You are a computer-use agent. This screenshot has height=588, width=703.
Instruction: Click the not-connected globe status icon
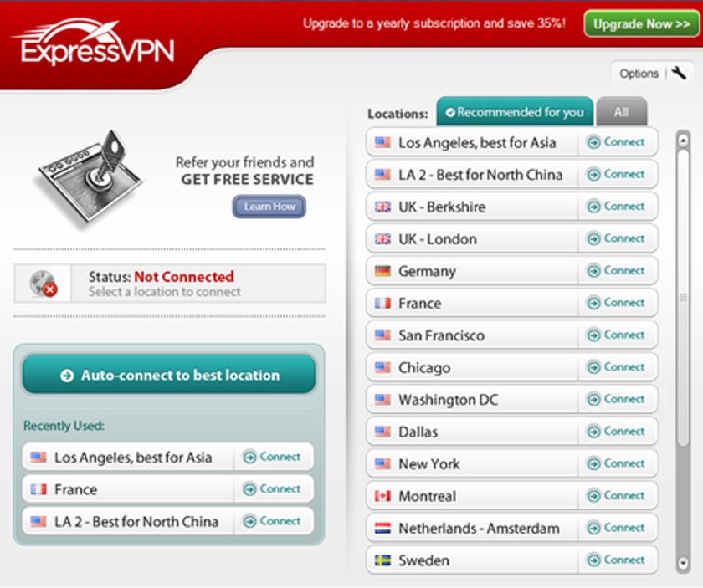coord(43,284)
